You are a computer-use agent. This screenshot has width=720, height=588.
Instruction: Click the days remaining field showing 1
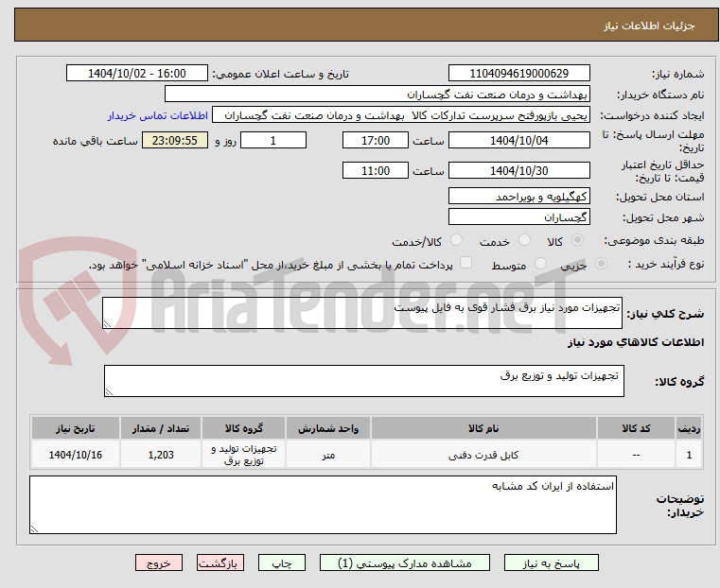pos(273,140)
